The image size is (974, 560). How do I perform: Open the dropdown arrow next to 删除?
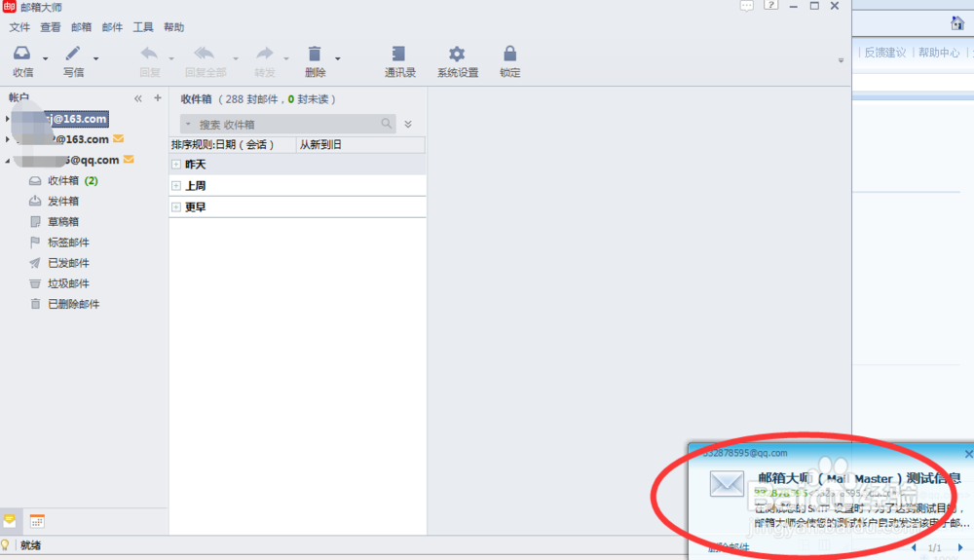tap(337, 58)
